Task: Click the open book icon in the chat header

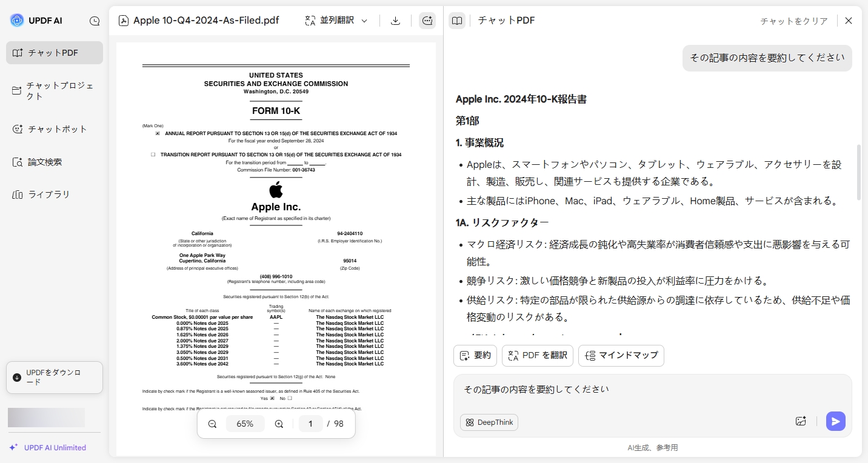Action: point(457,21)
